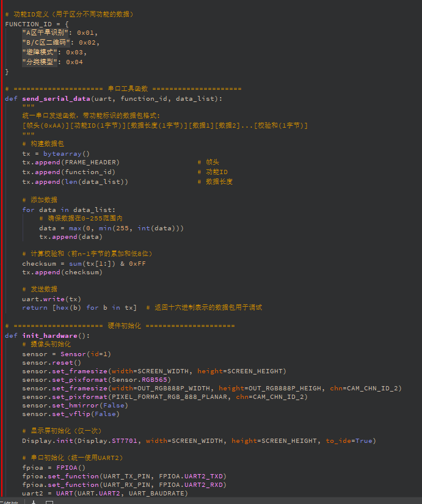The width and height of the screenshot is (422, 504).
Task: Place cursor on checksum assignment line
Action: (x=84, y=264)
